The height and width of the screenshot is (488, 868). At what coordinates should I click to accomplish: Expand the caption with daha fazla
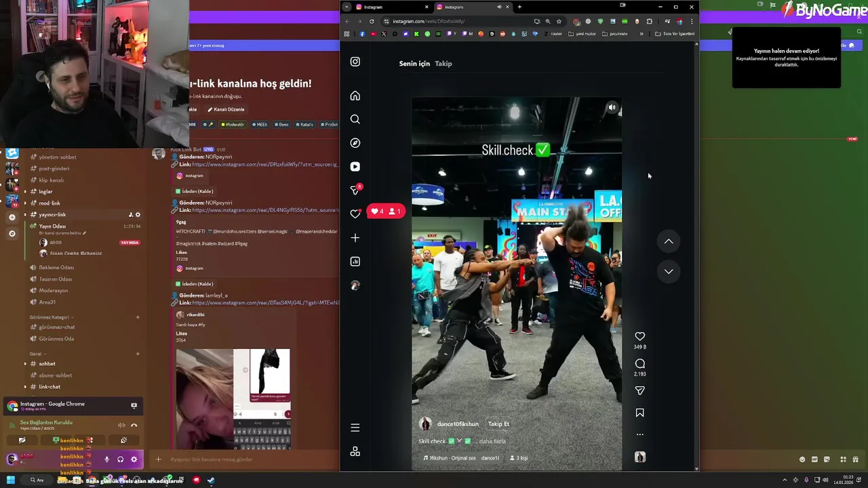(493, 441)
